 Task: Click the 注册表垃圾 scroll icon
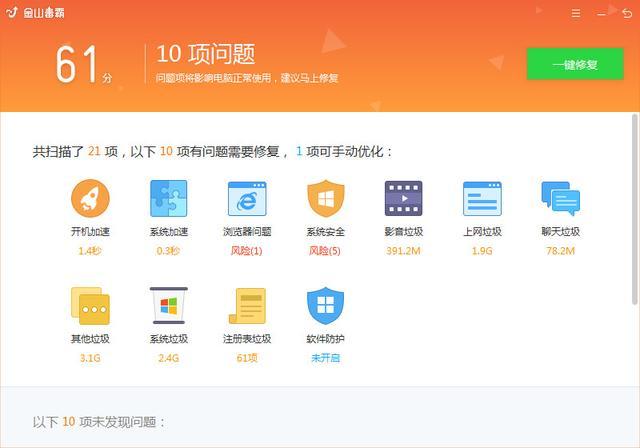click(x=247, y=306)
